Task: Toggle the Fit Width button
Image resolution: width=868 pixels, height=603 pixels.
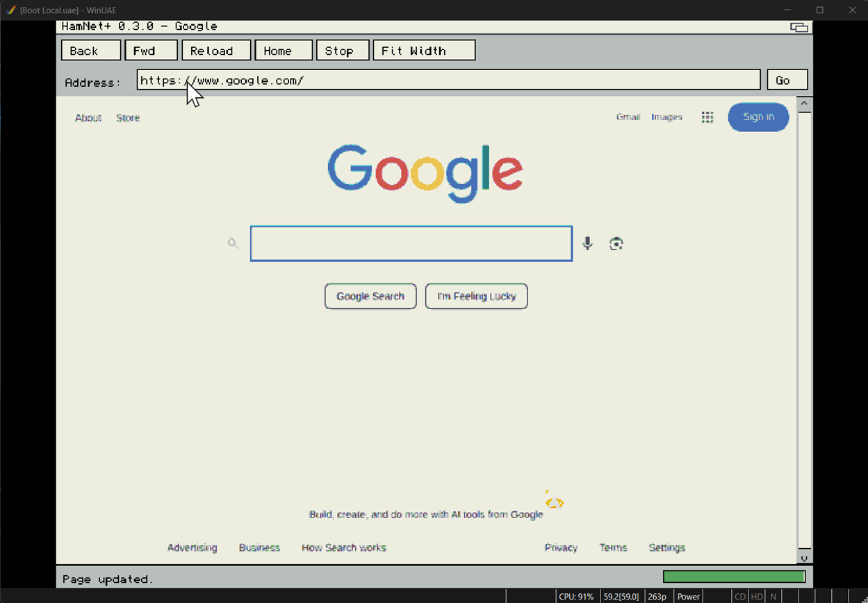Action: (424, 51)
